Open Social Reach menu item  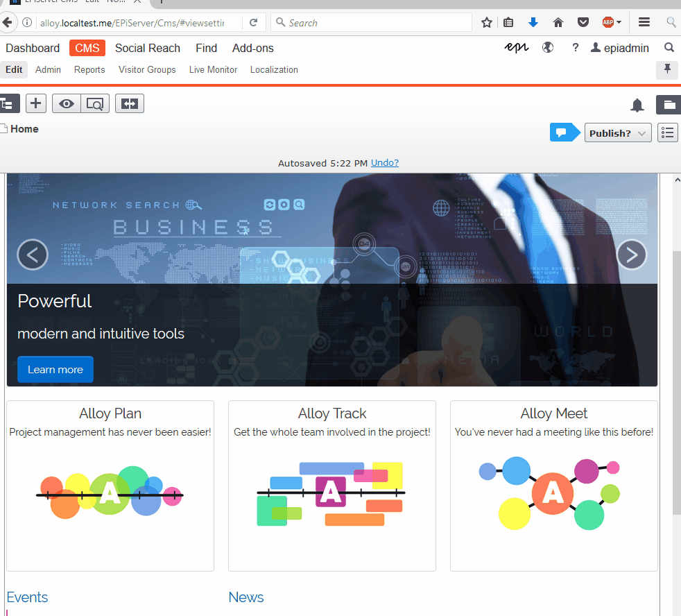click(x=148, y=49)
